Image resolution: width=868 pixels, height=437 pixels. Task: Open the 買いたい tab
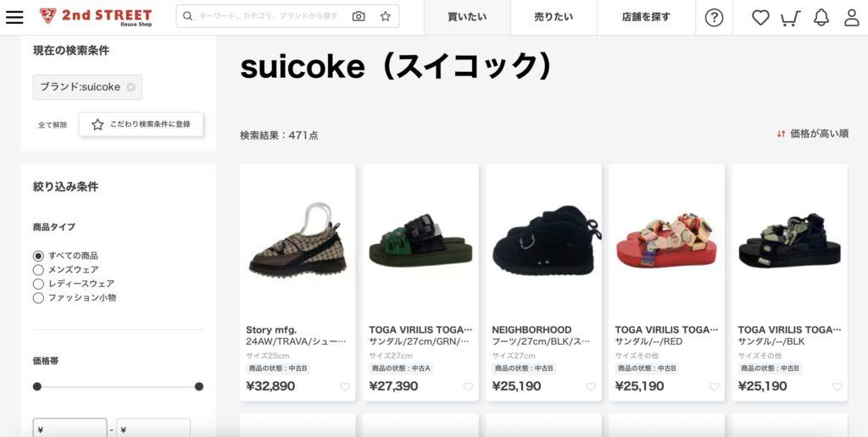[467, 17]
